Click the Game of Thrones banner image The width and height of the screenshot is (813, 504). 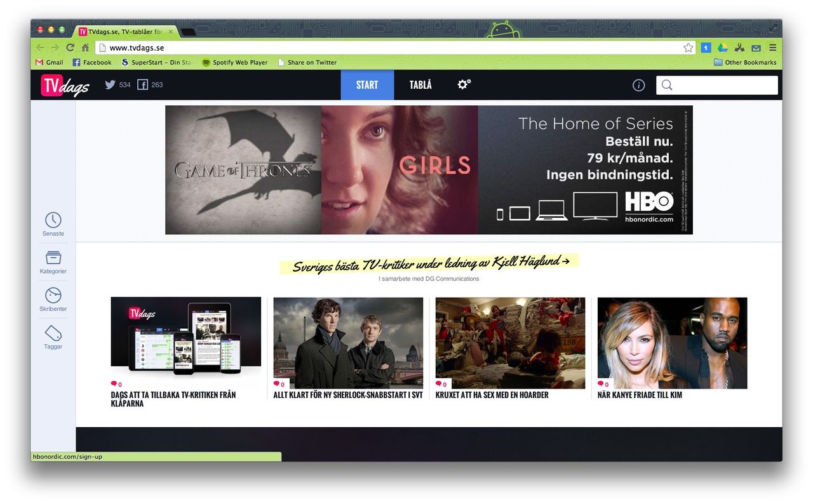tap(243, 170)
